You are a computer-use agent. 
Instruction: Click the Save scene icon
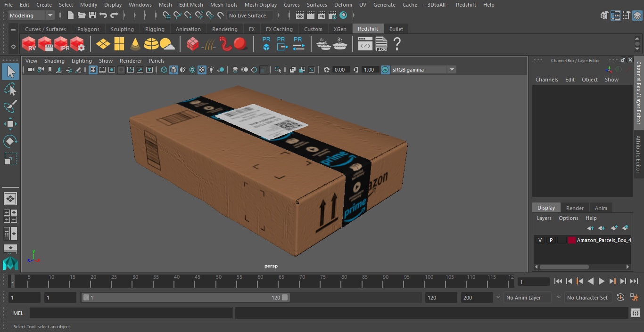(x=92, y=16)
